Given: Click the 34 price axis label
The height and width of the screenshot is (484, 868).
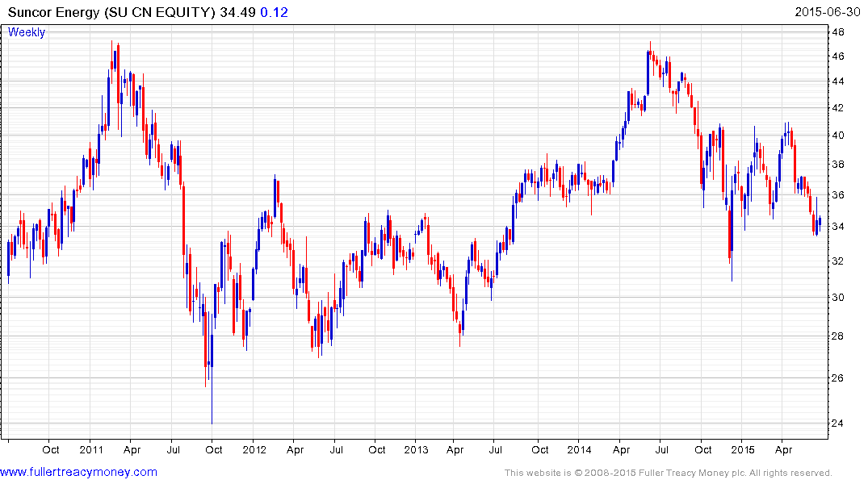Looking at the screenshot, I should [838, 227].
